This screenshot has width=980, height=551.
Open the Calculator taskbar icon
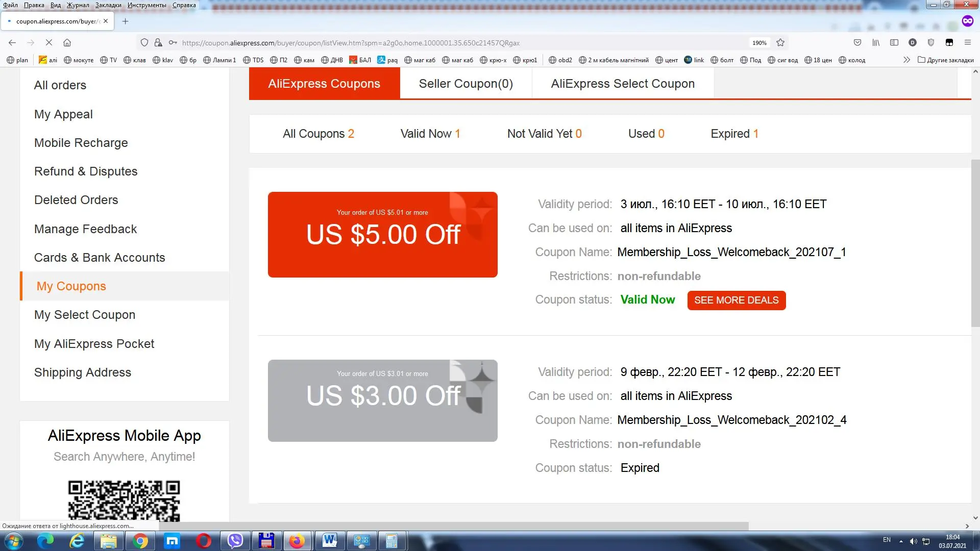(391, 541)
